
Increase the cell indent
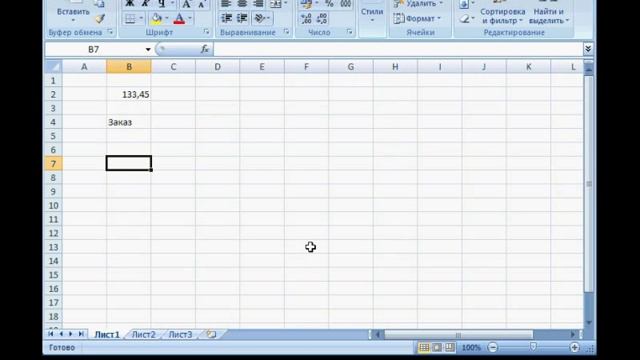[242, 18]
